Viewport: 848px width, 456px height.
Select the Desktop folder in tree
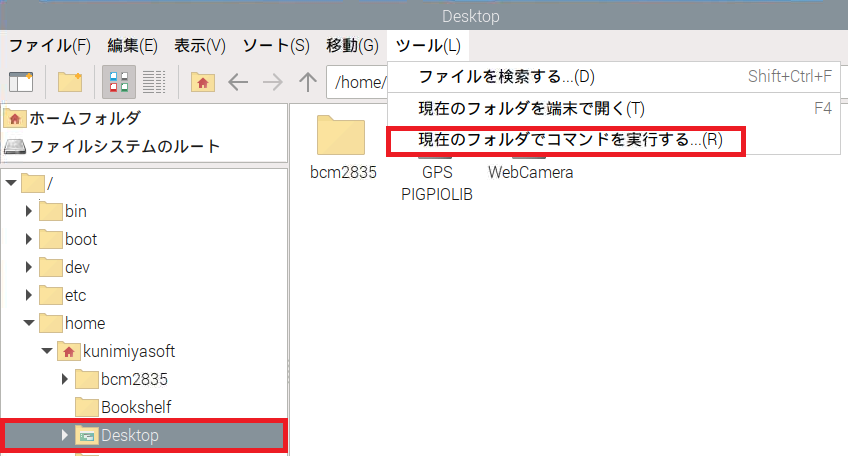(x=130, y=435)
